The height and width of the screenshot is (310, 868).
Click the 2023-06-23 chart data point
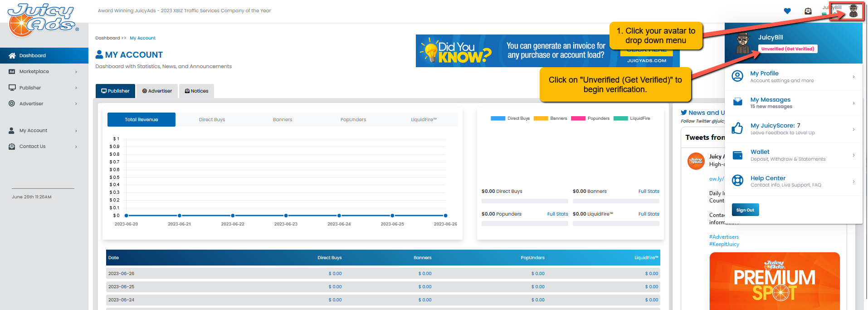click(x=286, y=216)
